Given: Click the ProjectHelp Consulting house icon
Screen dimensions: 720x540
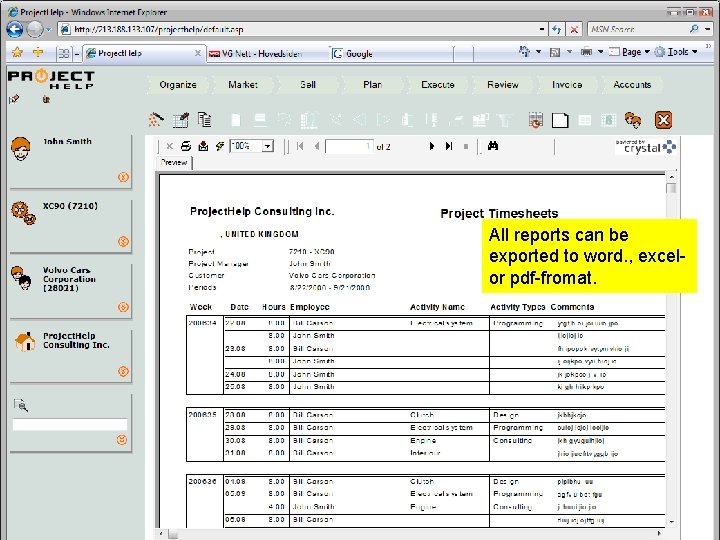Looking at the screenshot, I should (25, 342).
